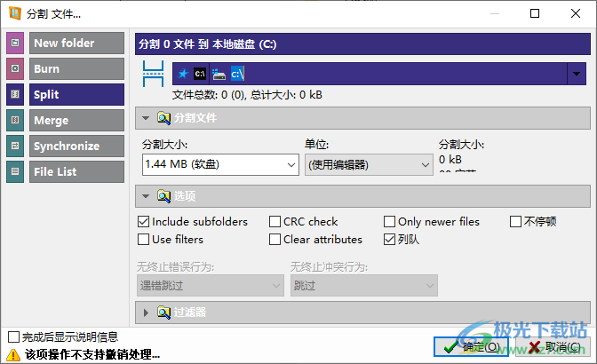597x364 pixels.
Task: Click the Burn sidebar icon
Action: (15, 69)
